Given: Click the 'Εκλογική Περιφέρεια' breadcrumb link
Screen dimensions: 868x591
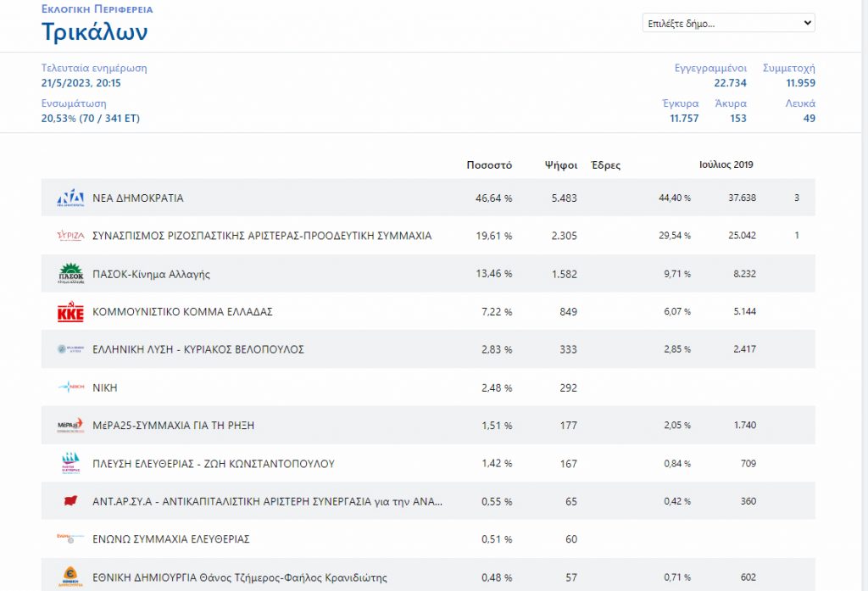Looking at the screenshot, I should (97, 9).
